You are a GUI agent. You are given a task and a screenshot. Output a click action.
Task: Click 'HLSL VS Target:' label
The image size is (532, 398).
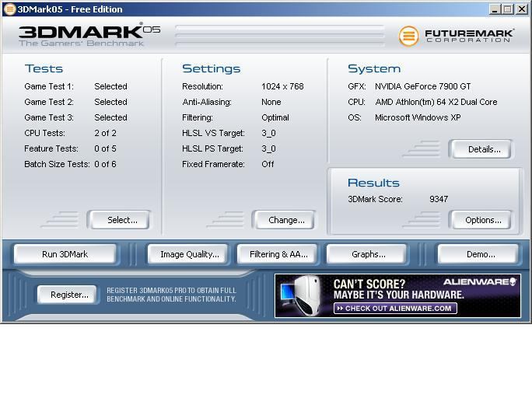(213, 133)
